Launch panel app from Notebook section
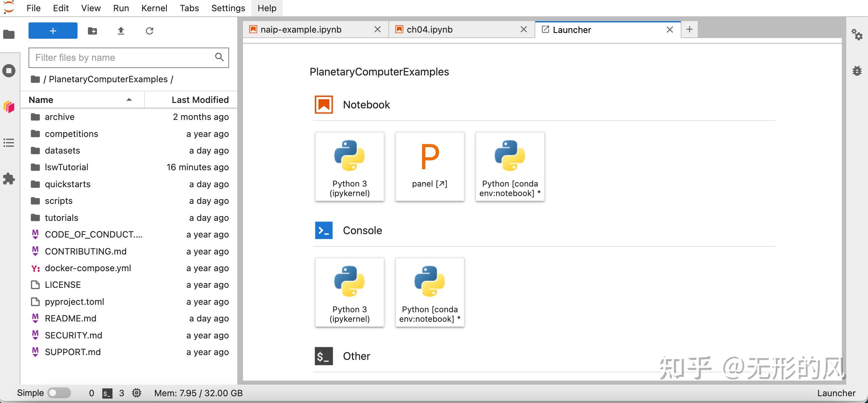This screenshot has height=403, width=868. [430, 167]
